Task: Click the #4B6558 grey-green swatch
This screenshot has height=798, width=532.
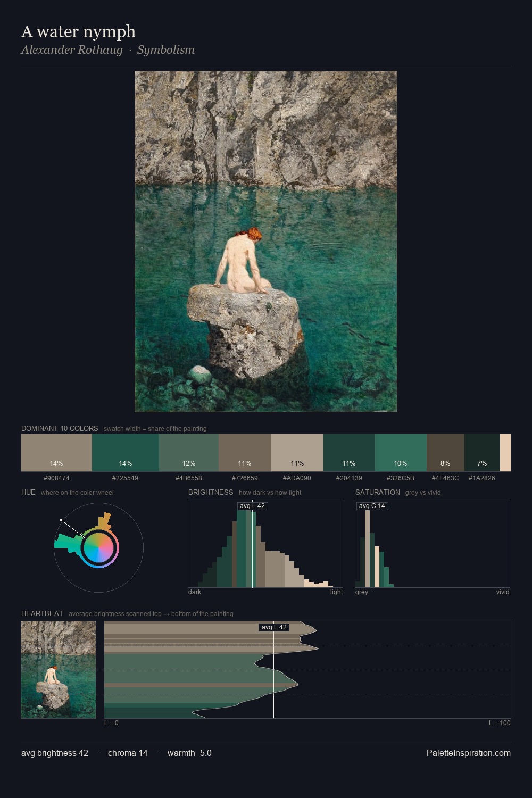Action: (189, 453)
